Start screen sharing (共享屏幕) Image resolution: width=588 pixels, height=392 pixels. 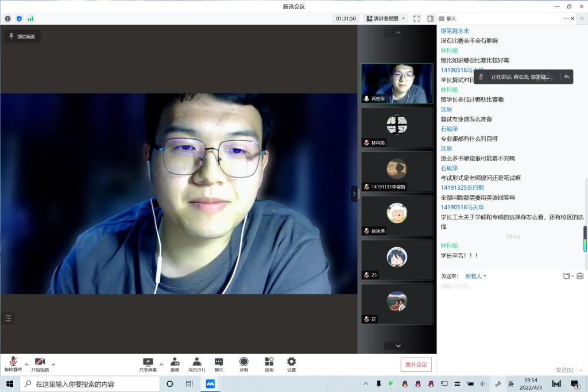(148, 364)
